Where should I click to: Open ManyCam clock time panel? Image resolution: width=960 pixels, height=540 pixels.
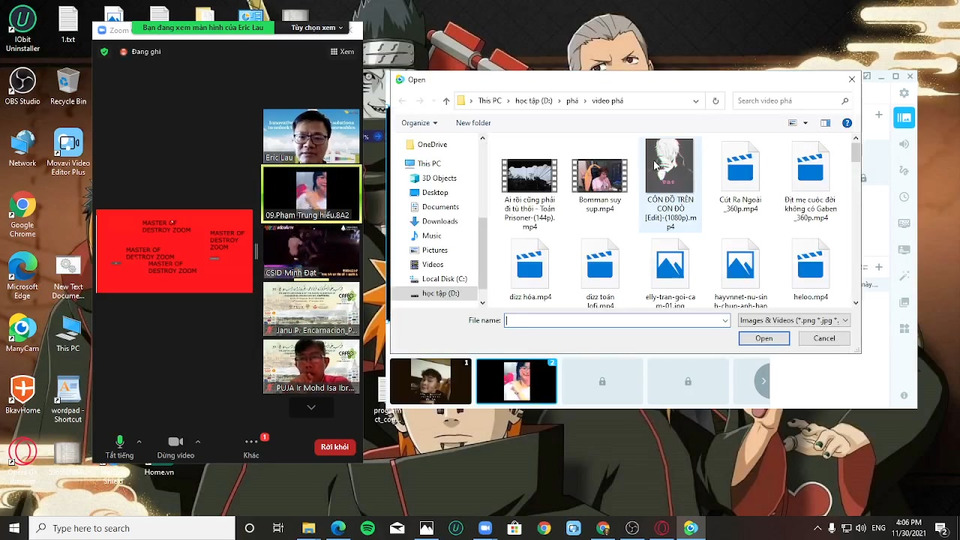click(904, 197)
